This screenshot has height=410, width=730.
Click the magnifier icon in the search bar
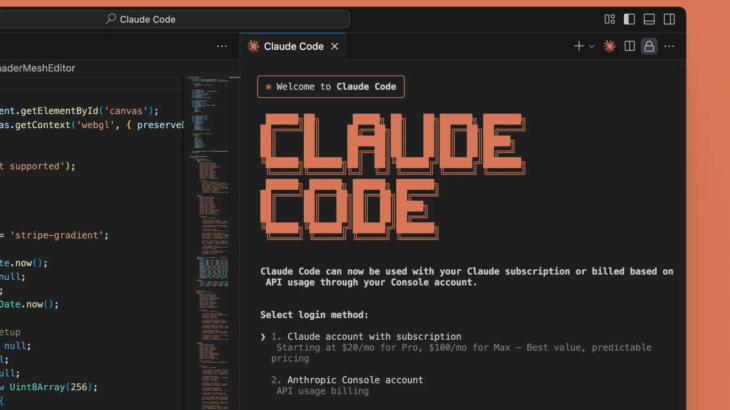[111, 19]
